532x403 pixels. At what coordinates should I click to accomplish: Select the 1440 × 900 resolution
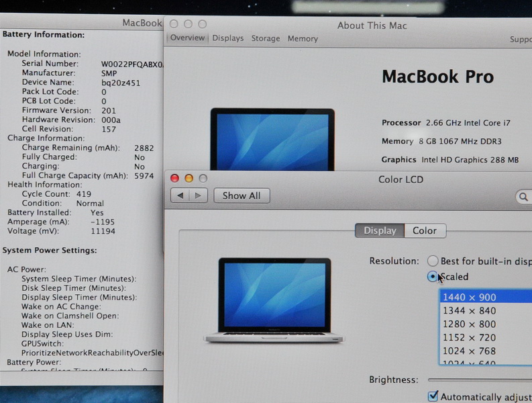click(486, 297)
